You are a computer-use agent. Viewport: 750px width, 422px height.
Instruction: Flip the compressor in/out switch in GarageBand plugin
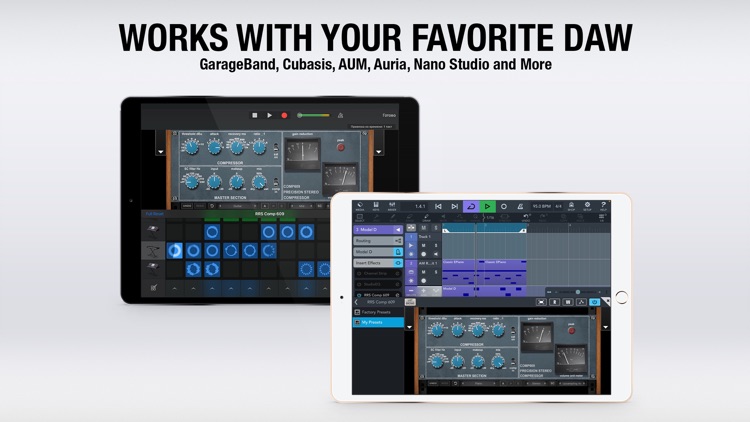coord(276,147)
